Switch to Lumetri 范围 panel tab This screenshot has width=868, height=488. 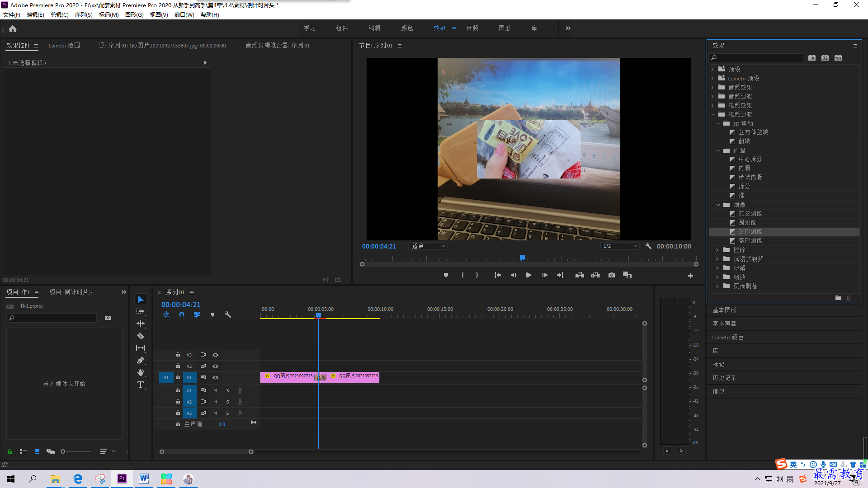click(x=64, y=46)
